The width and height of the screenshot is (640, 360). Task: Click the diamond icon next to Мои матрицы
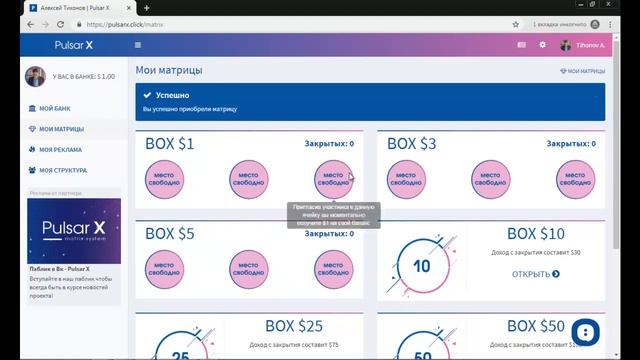[32, 129]
